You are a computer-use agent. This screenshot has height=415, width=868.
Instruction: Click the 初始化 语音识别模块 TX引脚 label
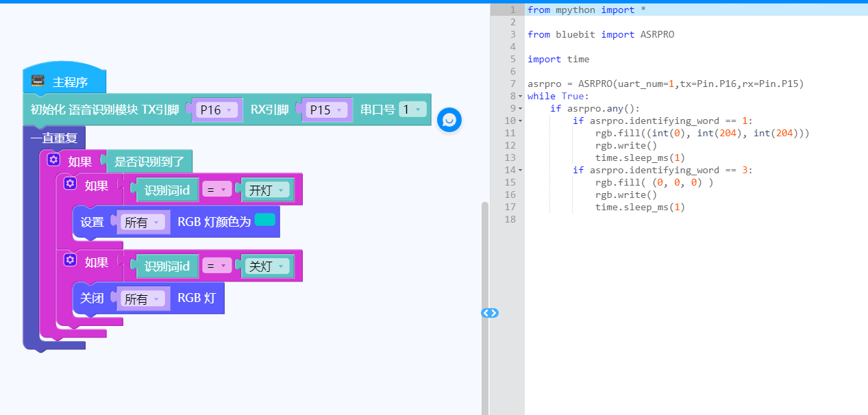[x=105, y=110]
